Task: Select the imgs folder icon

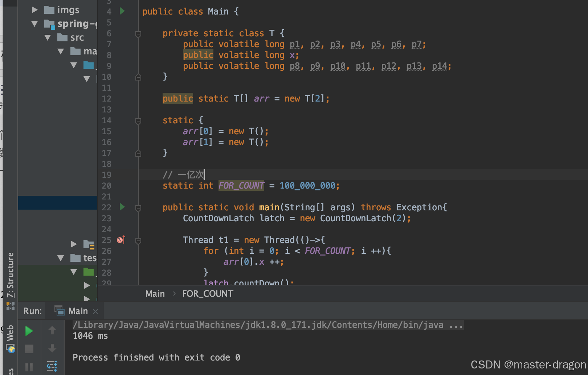Action: point(49,10)
